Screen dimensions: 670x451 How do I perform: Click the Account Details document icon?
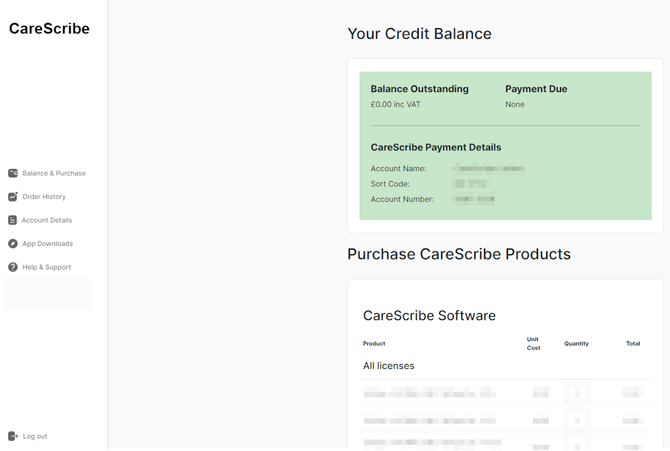13,220
